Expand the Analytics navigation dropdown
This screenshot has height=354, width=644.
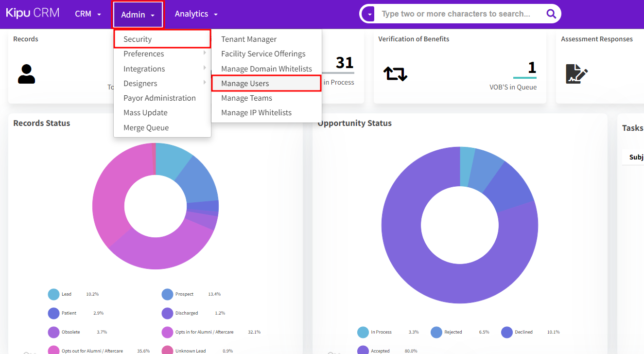(x=196, y=14)
